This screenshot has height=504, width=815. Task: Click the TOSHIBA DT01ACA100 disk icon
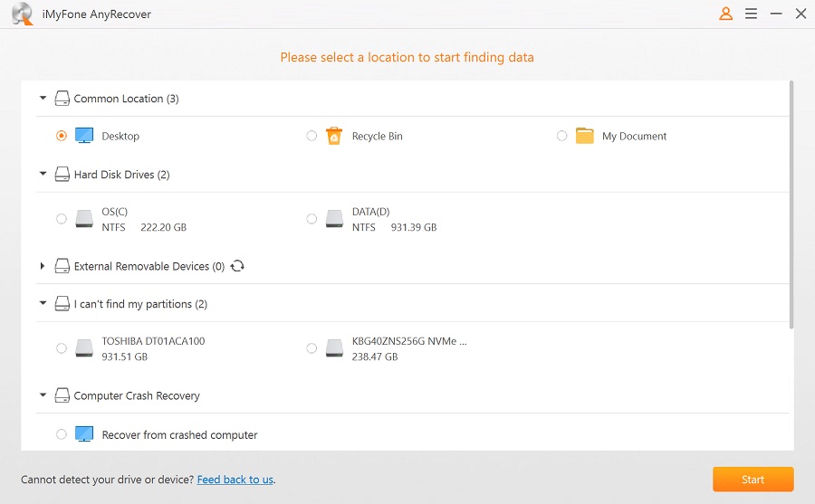click(84, 348)
